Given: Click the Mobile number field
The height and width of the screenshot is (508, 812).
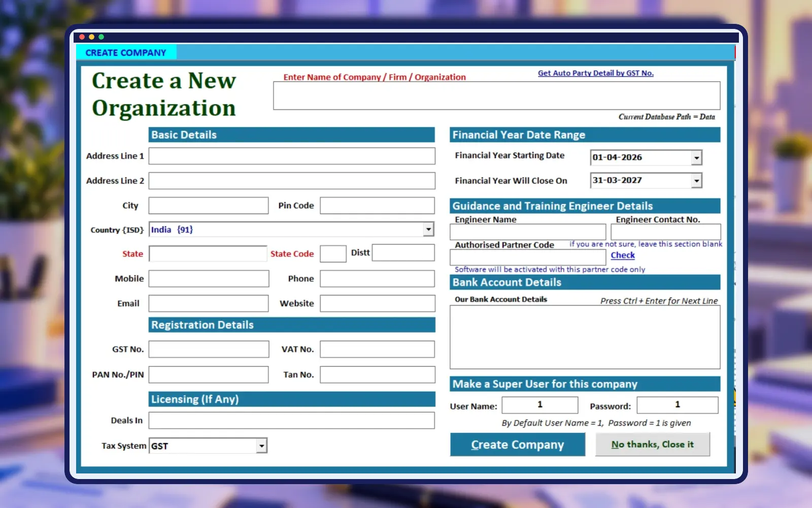Looking at the screenshot, I should pyautogui.click(x=209, y=279).
